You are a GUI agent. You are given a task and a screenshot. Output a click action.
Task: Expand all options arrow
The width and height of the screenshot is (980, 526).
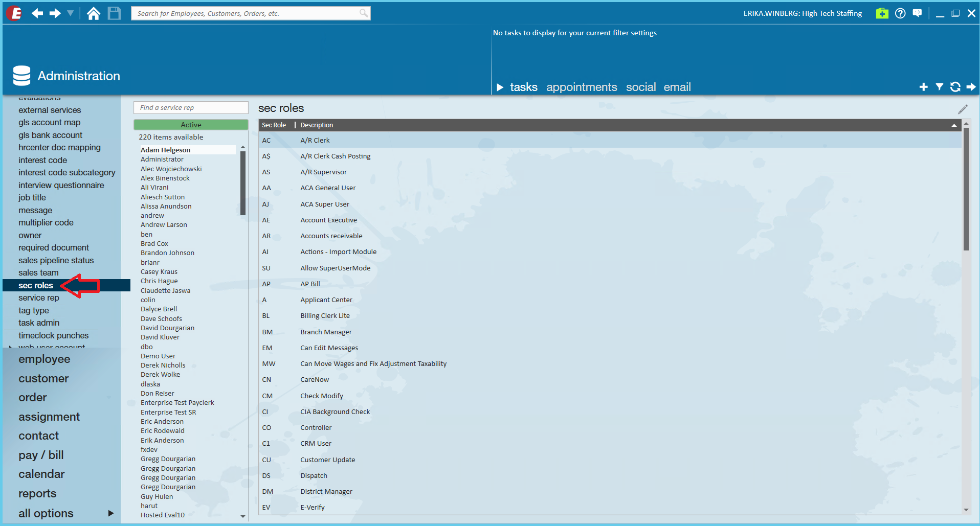(x=110, y=513)
